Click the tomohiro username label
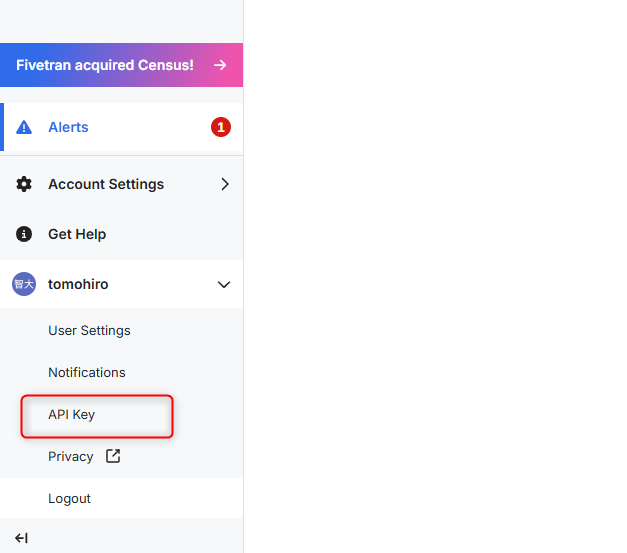The width and height of the screenshot is (627, 553). point(78,284)
